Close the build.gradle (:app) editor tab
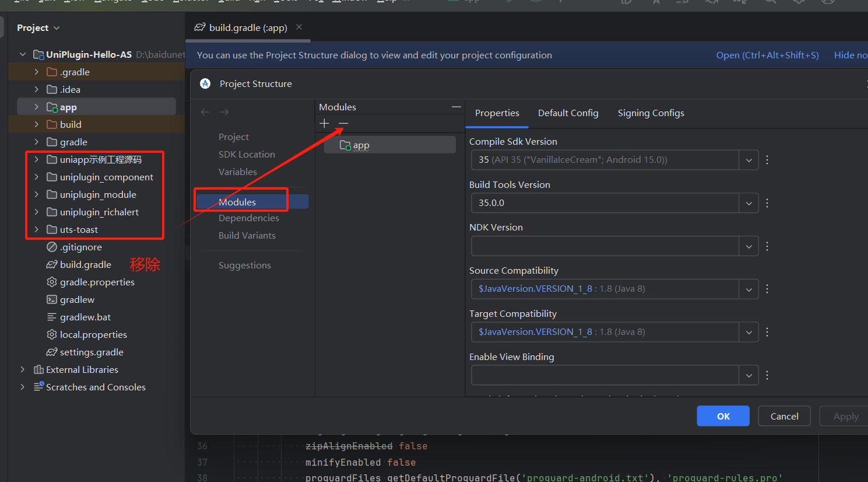 click(x=299, y=27)
